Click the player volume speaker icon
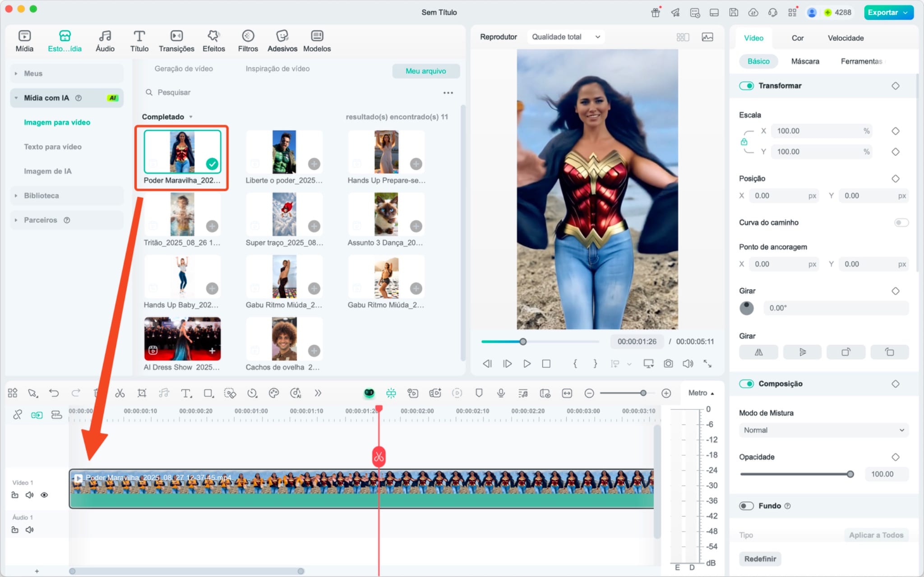This screenshot has height=577, width=924. click(688, 364)
